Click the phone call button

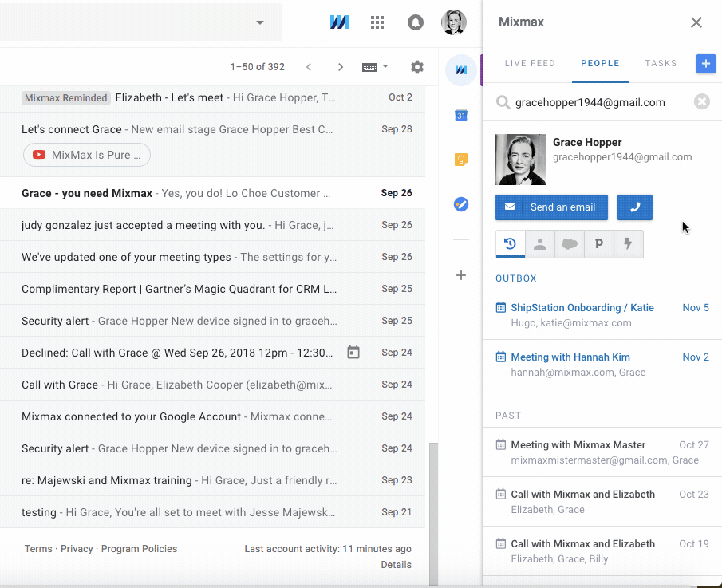[634, 207]
